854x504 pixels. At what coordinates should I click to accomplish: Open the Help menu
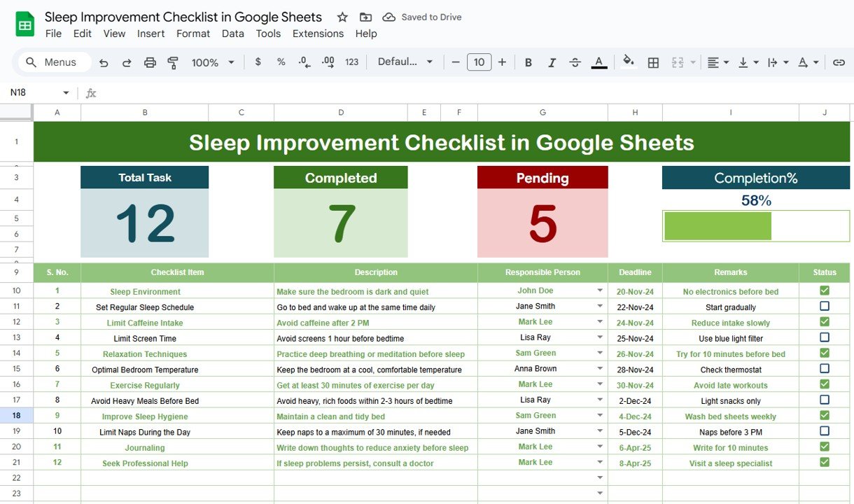click(x=366, y=34)
